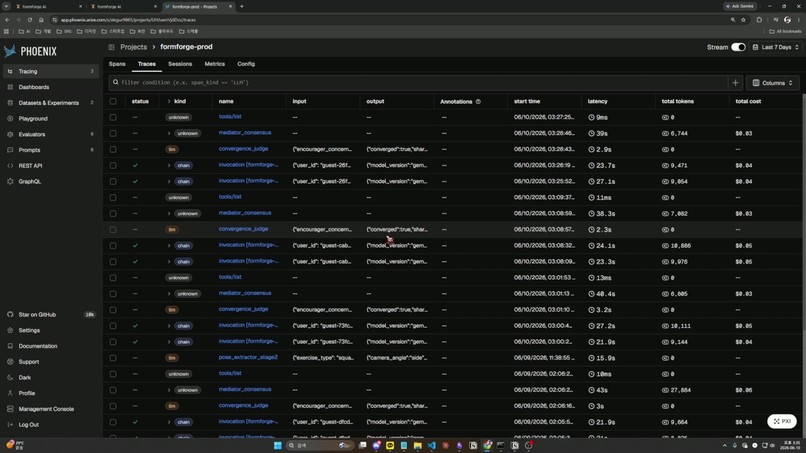This screenshot has width=806, height=453.
Task: Expand the mediator_consensus trace with 38.3s latency
Action: (169, 213)
